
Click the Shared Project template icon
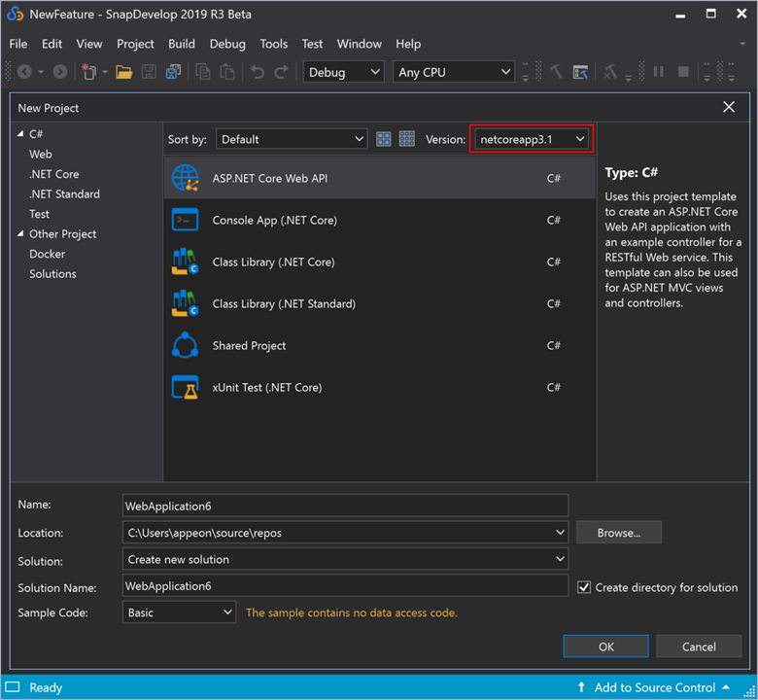click(x=186, y=345)
